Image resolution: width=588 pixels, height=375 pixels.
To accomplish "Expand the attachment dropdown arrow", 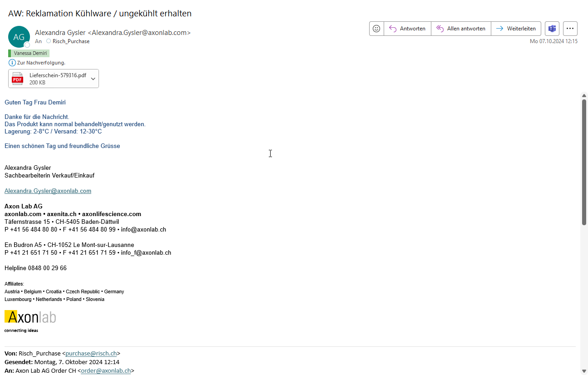I will click(93, 79).
